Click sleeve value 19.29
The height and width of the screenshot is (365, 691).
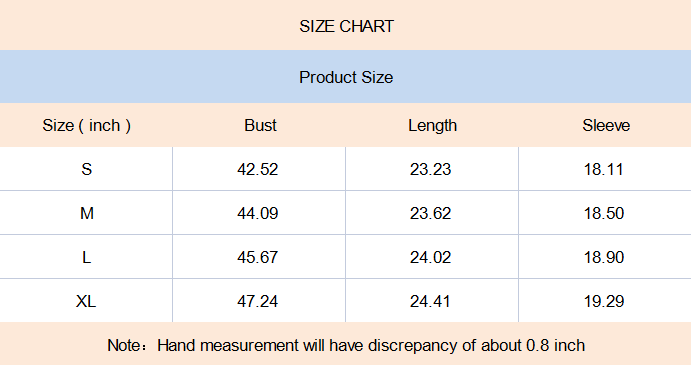pos(604,301)
